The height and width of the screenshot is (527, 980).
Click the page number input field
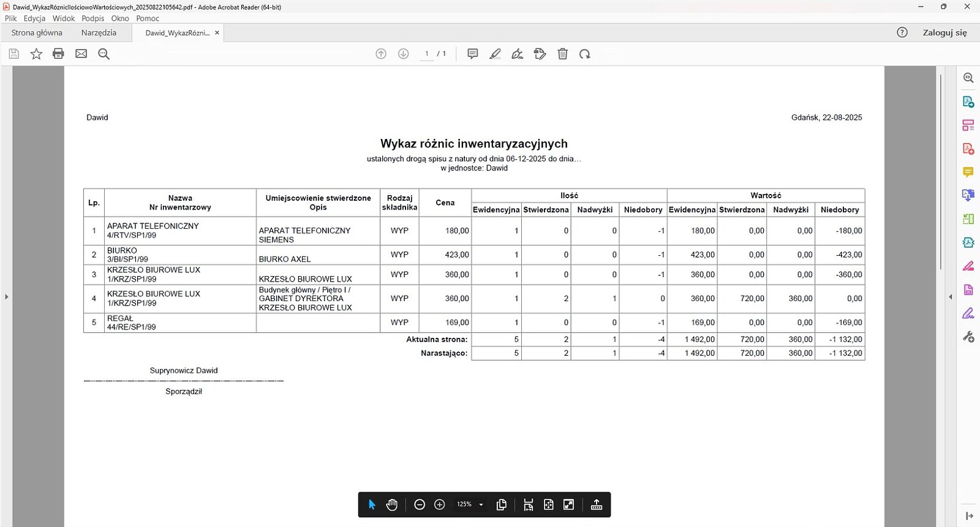point(426,54)
